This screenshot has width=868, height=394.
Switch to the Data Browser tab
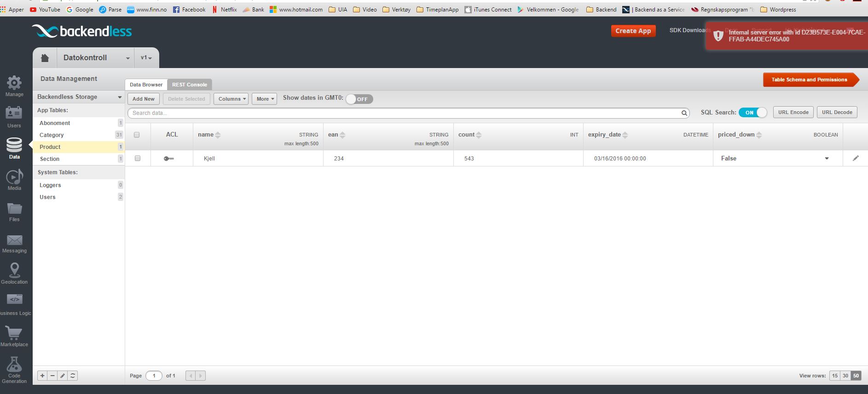[146, 85]
